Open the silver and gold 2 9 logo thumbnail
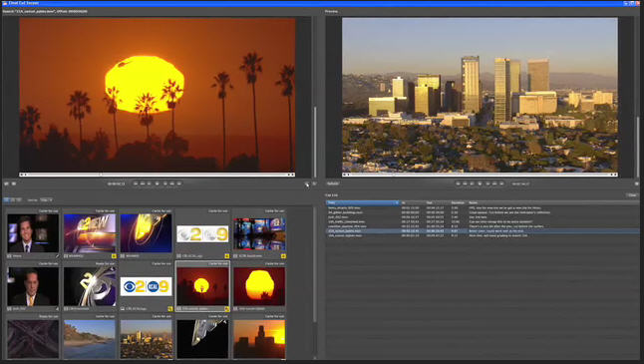644x364 pixels. point(202,233)
